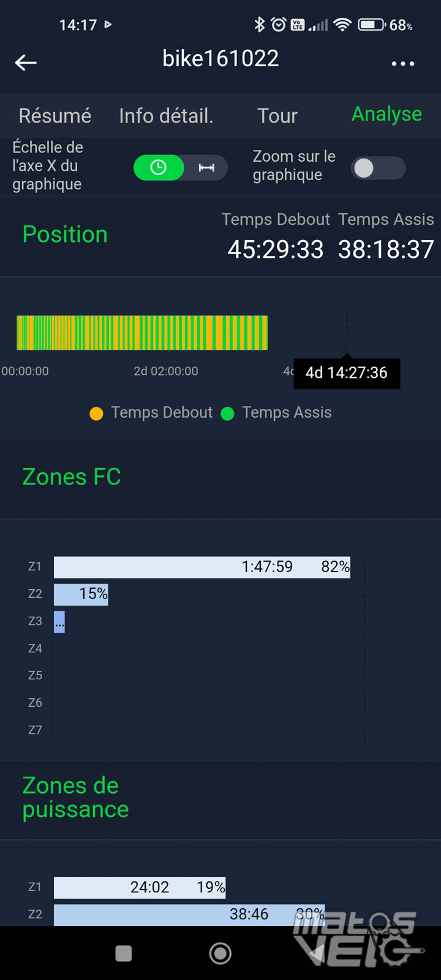Image resolution: width=441 pixels, height=980 pixels.
Task: Tap the Bluetooth status bar icon
Action: tap(260, 24)
